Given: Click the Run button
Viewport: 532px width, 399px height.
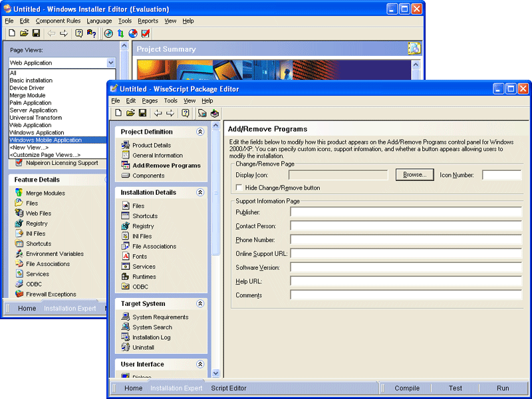Looking at the screenshot, I should [503, 388].
